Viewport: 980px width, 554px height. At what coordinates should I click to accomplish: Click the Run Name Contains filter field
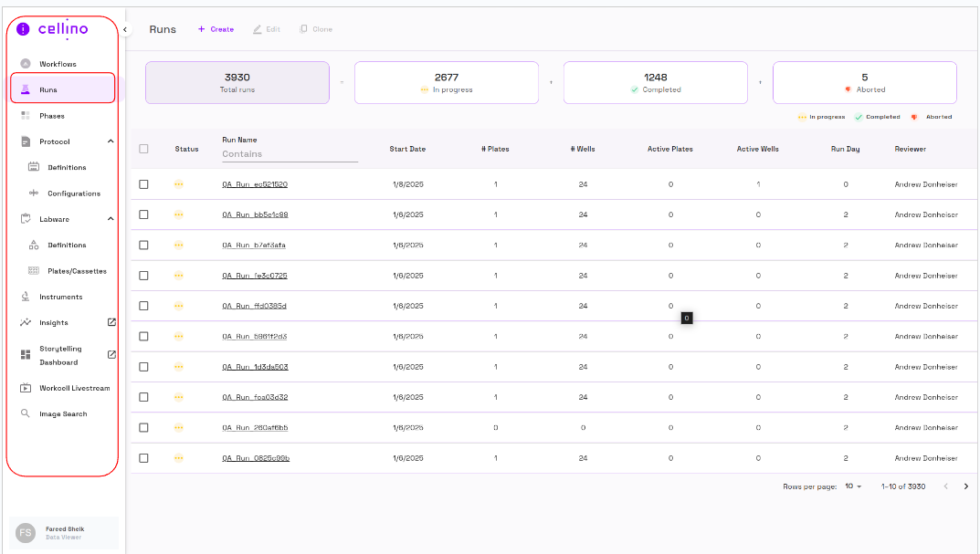[290, 155]
